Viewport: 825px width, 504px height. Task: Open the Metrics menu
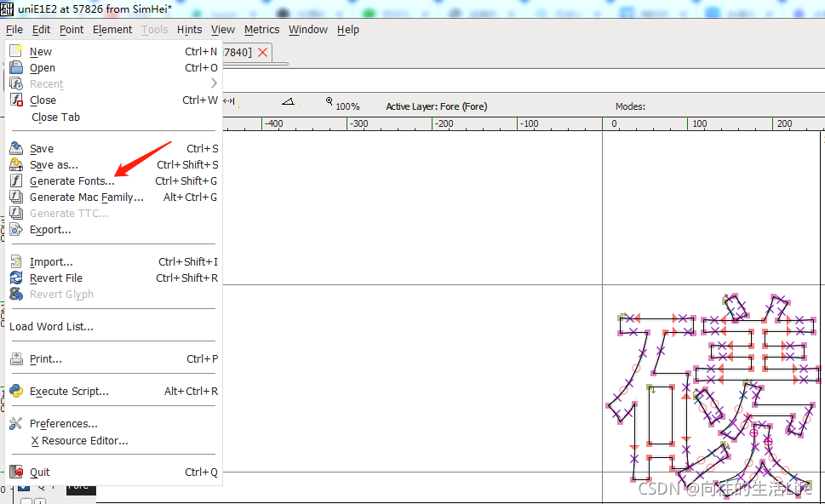pyautogui.click(x=262, y=30)
